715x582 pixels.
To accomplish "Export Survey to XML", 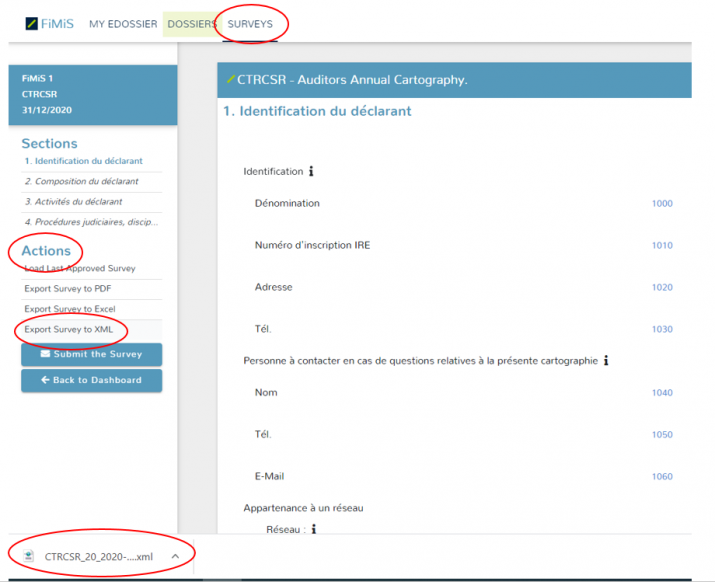I will click(68, 329).
